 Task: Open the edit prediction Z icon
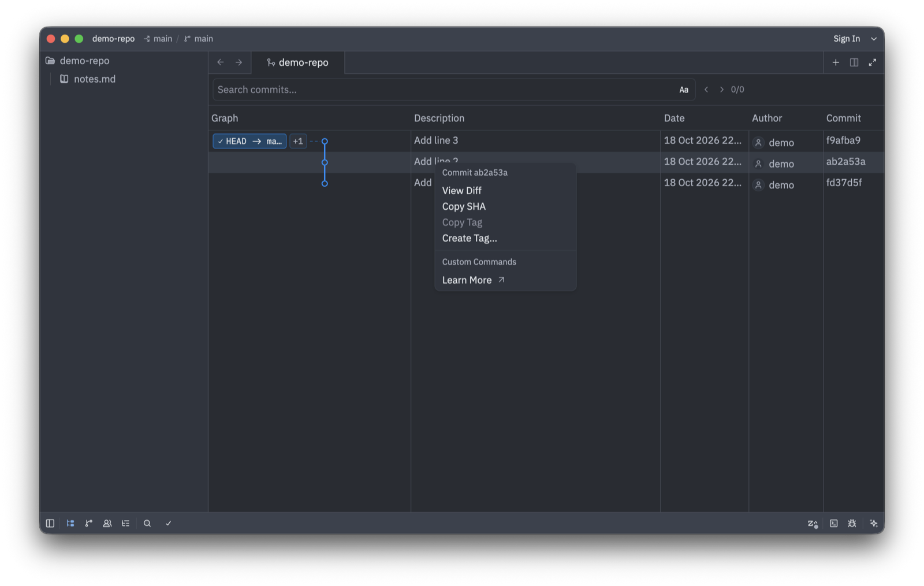[813, 524]
